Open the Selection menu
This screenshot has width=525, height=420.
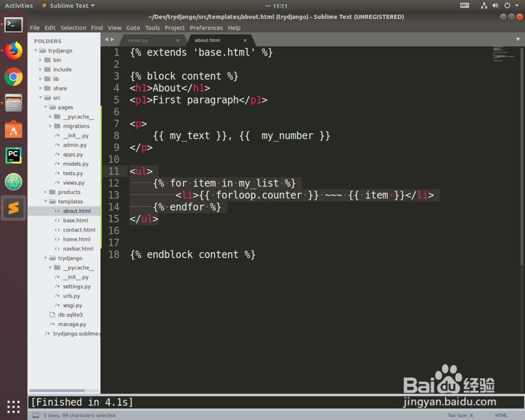click(73, 28)
